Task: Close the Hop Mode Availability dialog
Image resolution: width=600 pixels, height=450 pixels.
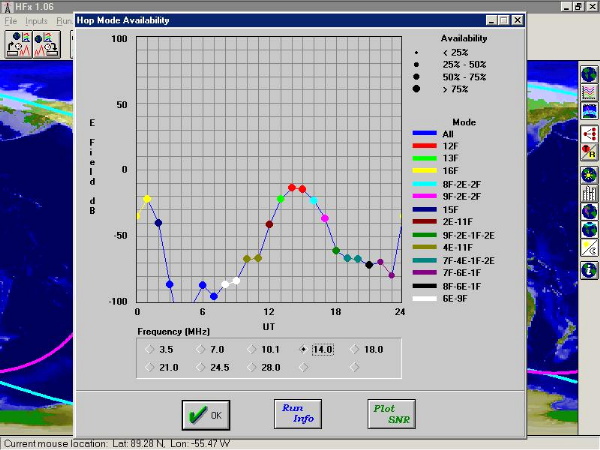Action: [517, 20]
